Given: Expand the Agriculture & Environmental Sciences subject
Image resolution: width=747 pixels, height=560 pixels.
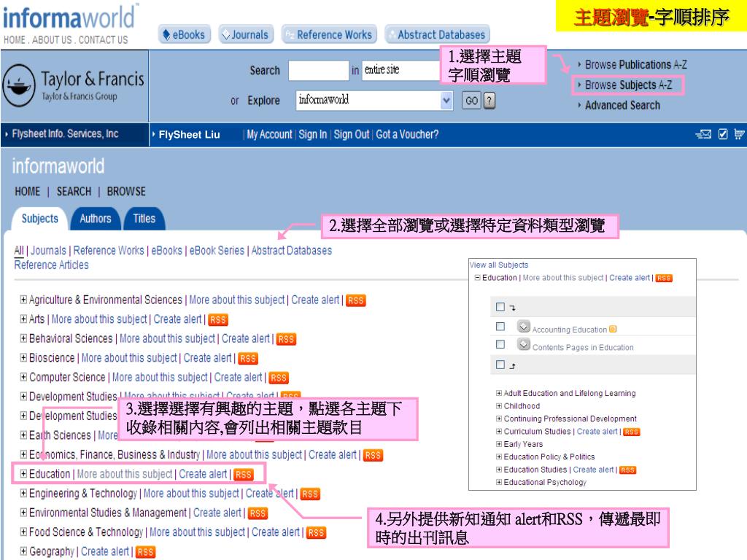Looking at the screenshot, I should pos(23,300).
